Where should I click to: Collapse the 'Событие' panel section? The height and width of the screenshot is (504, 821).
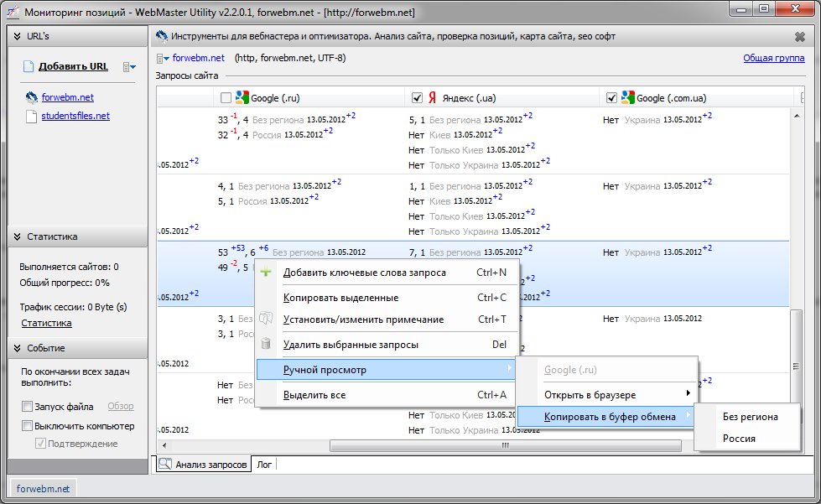tap(17, 348)
